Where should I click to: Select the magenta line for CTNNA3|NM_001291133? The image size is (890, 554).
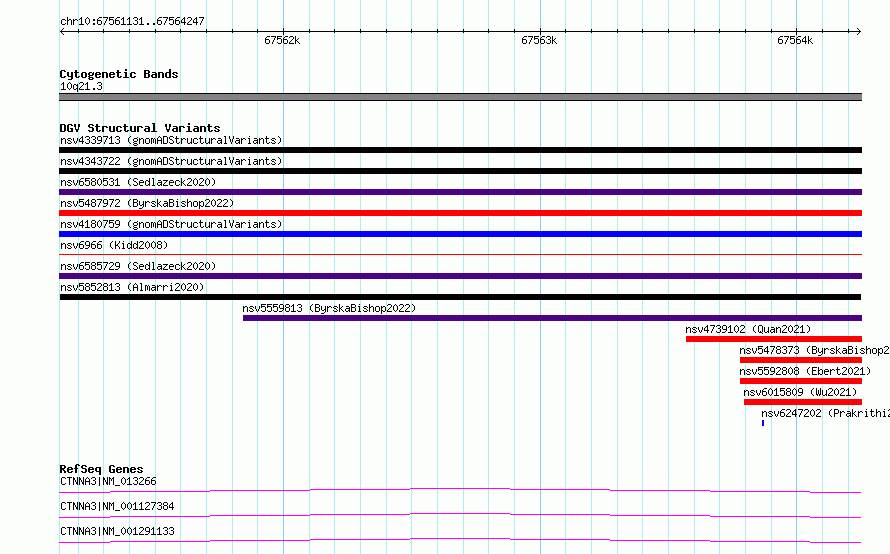[x=460, y=540]
